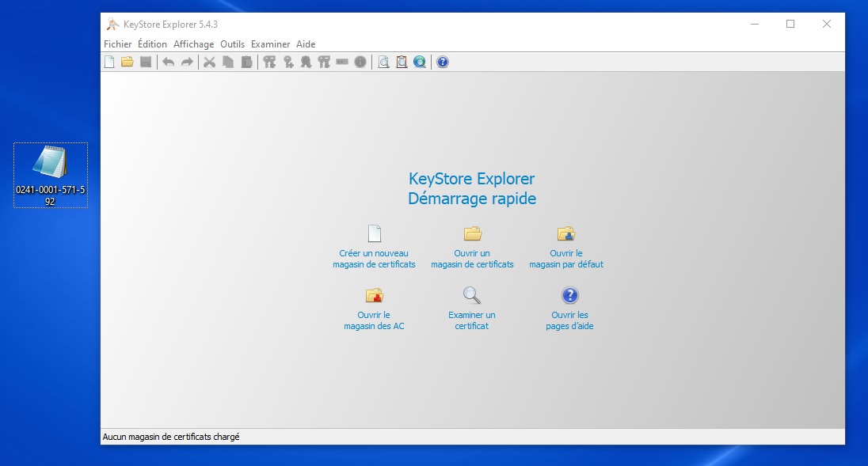Click the question mark icon above 'Ouvrir les pages d'aide'

click(x=569, y=295)
